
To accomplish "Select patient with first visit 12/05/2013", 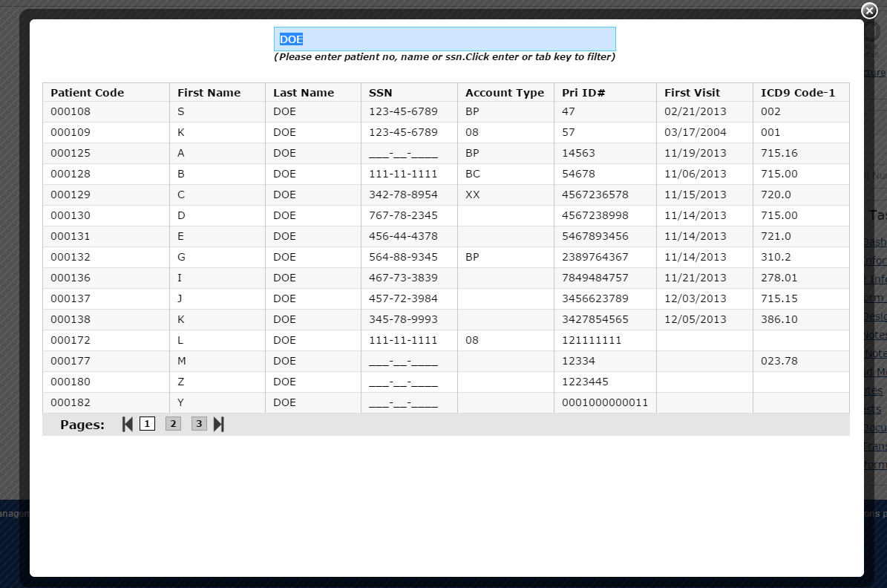I will 695,320.
